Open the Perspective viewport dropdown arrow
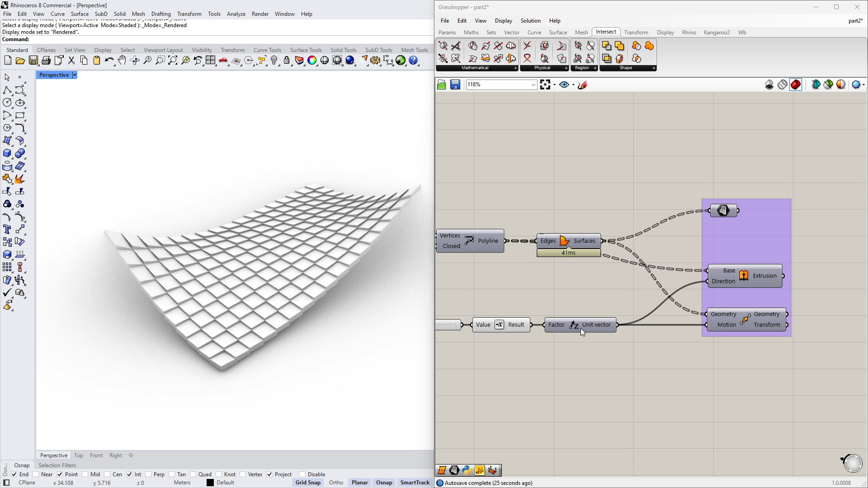Image resolution: width=868 pixels, height=488 pixels. 75,75
